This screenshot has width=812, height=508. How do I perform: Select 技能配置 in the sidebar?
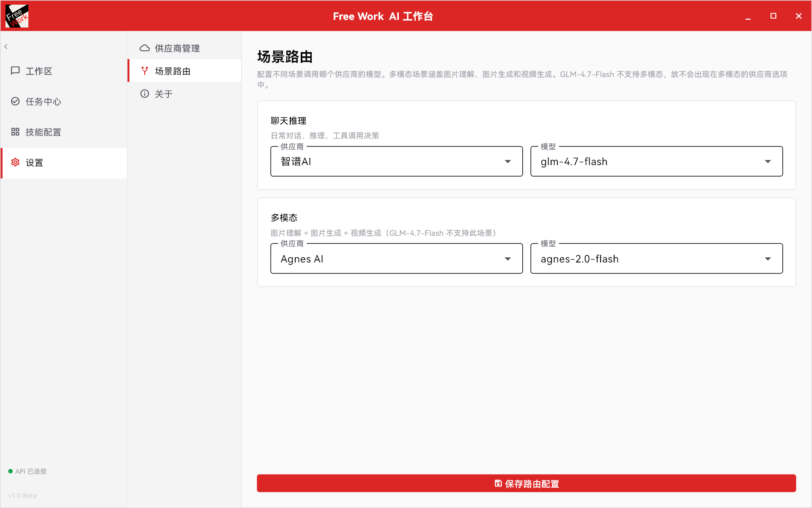pyautogui.click(x=64, y=132)
